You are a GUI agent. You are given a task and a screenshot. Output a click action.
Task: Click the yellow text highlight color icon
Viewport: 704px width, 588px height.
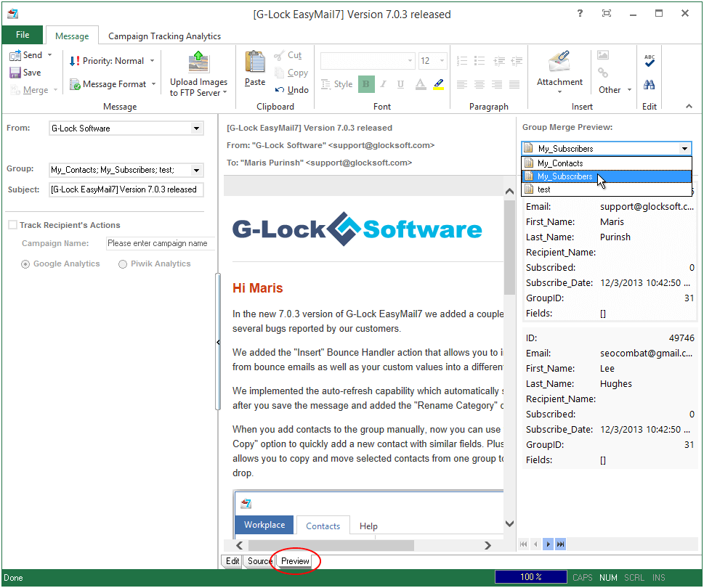tap(439, 84)
